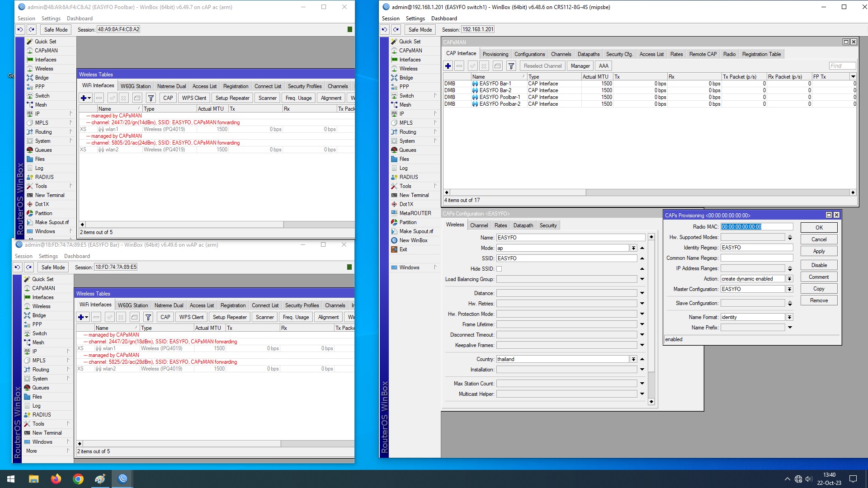Image resolution: width=868 pixels, height=488 pixels.
Task: Click the Reselect Channel button
Action: pyautogui.click(x=542, y=66)
